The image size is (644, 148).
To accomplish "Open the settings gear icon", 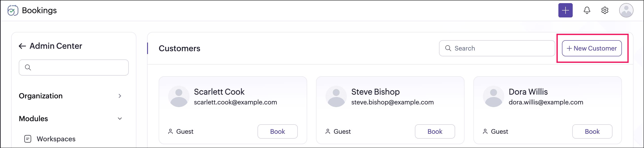I will pyautogui.click(x=604, y=10).
